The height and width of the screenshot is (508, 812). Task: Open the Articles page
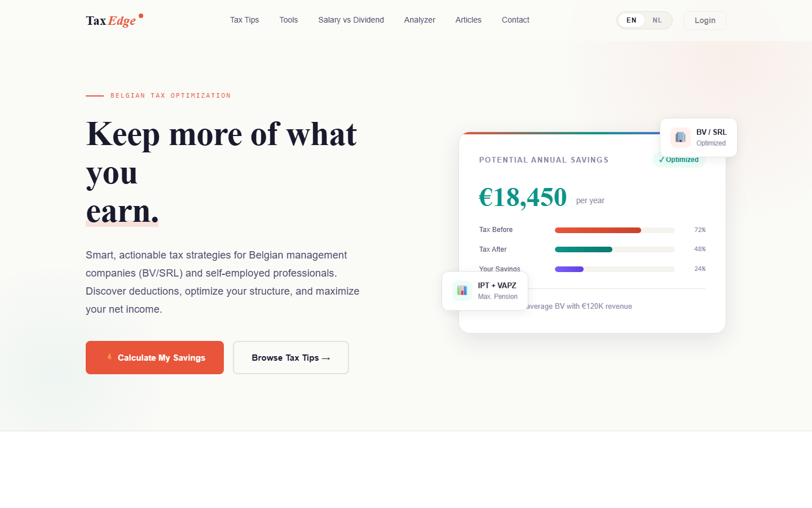(469, 20)
